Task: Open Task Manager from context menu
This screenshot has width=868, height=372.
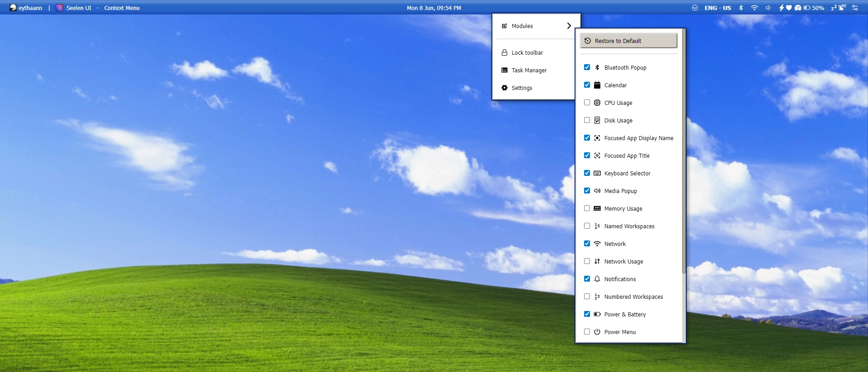Action: click(x=533, y=70)
